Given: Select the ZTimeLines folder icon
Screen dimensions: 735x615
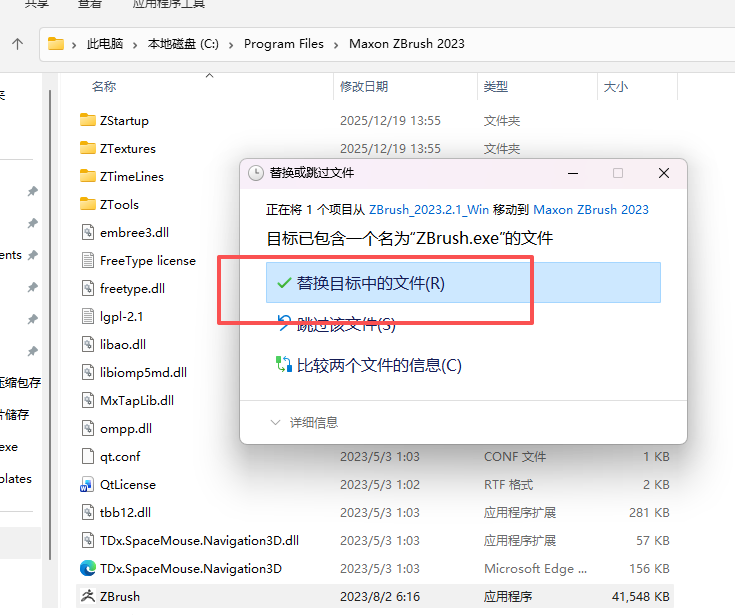Looking at the screenshot, I should click(88, 176).
